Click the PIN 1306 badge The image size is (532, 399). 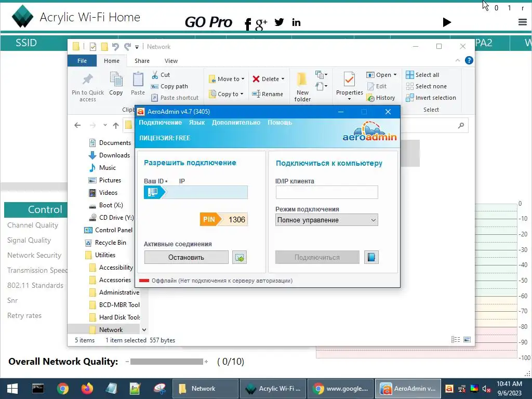coord(223,220)
